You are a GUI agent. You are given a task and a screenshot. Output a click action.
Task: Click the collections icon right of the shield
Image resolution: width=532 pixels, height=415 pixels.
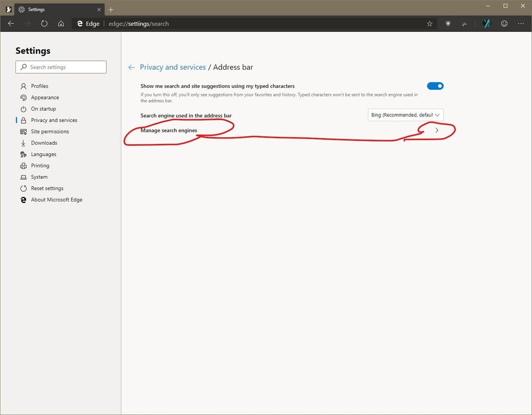tap(464, 24)
